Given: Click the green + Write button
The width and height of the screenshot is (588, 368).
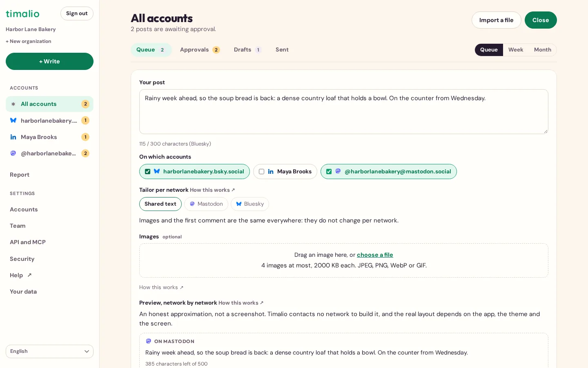Looking at the screenshot, I should click(x=49, y=61).
